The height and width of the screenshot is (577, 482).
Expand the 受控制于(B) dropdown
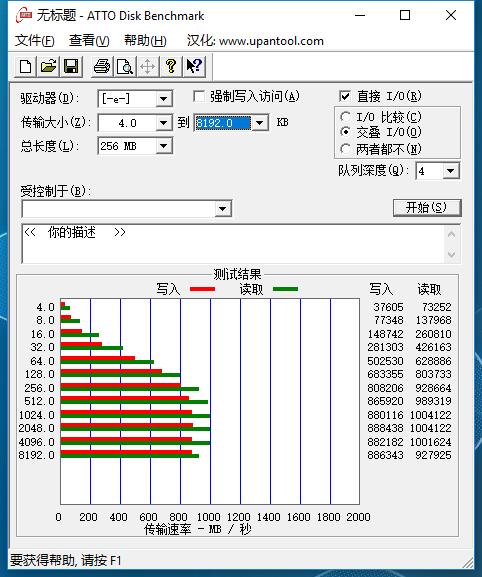pyautogui.click(x=222, y=209)
